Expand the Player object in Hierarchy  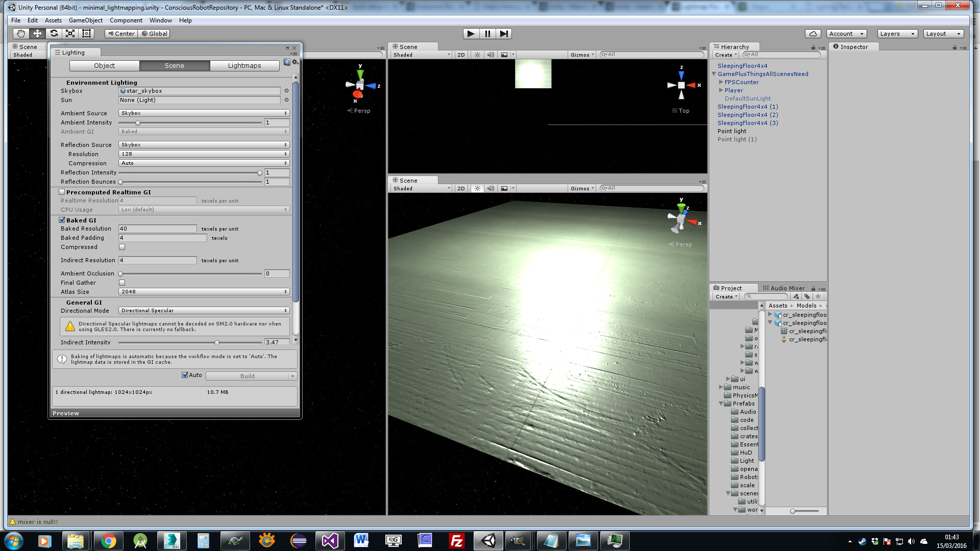pos(721,90)
